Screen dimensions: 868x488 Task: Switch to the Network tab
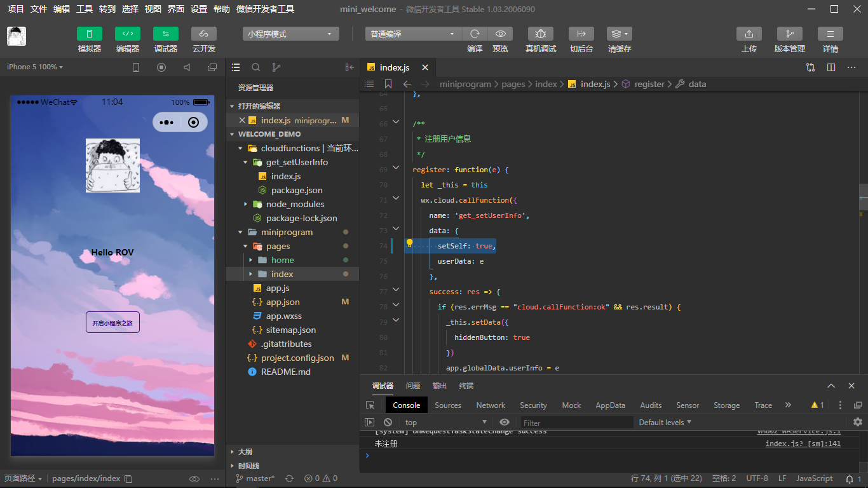pyautogui.click(x=490, y=405)
